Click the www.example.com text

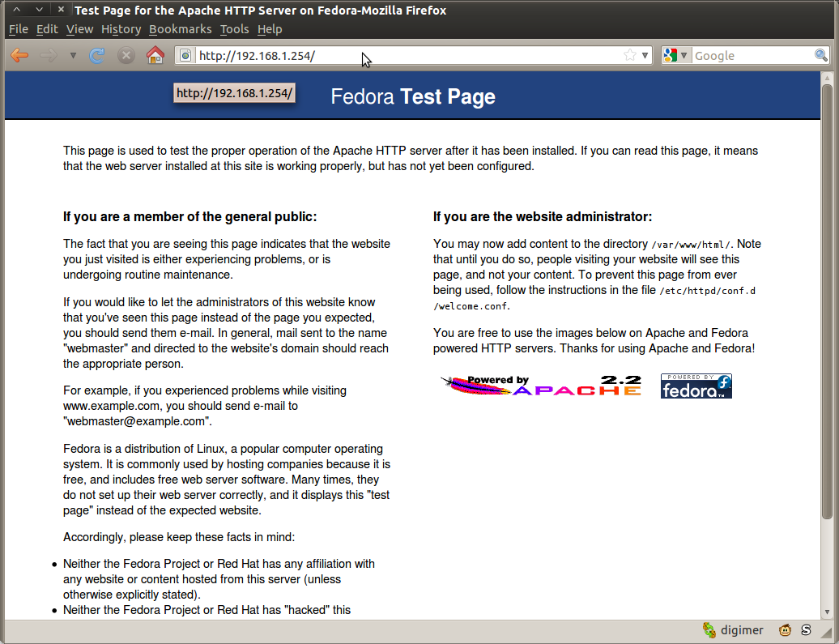coord(111,406)
